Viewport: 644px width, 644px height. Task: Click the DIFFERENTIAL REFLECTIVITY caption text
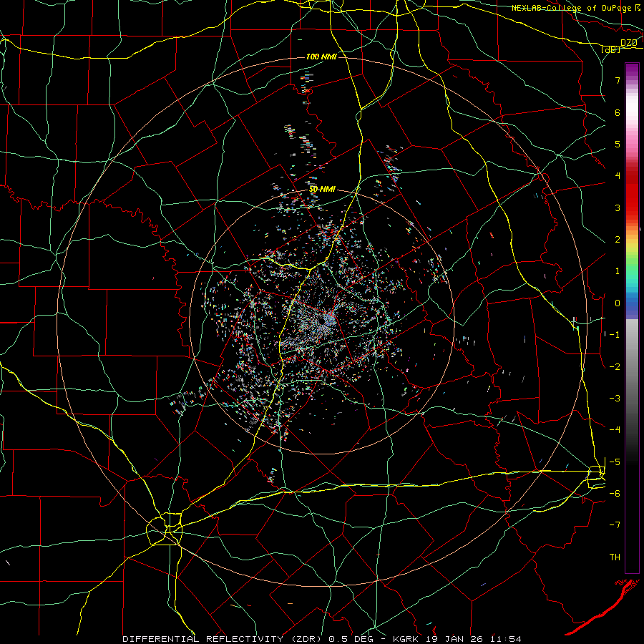203,639
